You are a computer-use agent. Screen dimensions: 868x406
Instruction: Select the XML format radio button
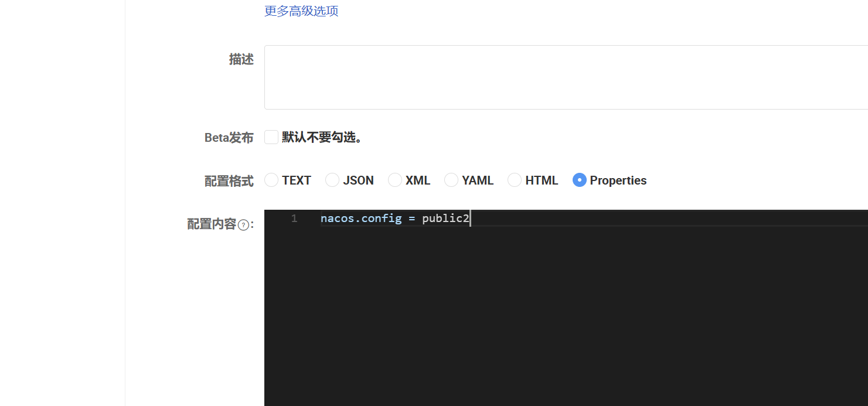coord(395,180)
